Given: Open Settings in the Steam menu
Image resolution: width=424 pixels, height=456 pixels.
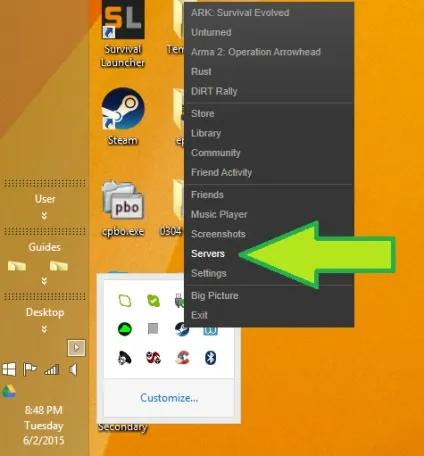Looking at the screenshot, I should click(x=269, y=274).
